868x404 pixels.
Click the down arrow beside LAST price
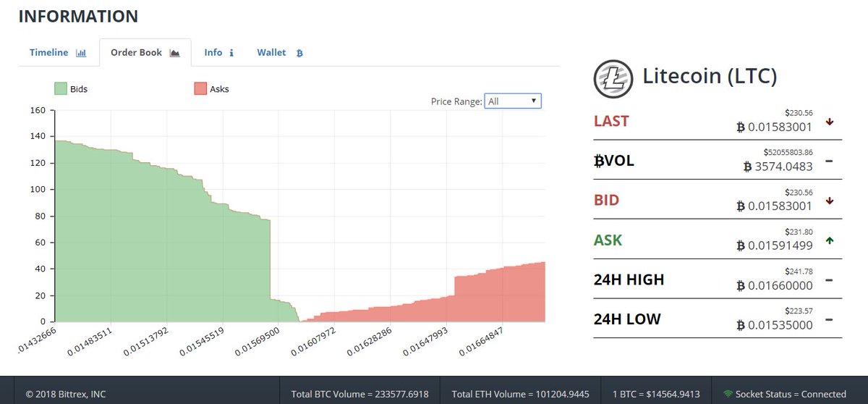pyautogui.click(x=830, y=121)
